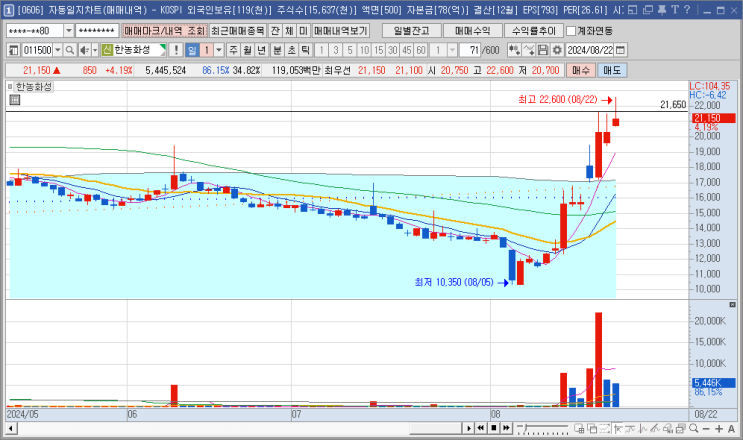
Task: Click the speaker sound icon
Action: pos(84,50)
